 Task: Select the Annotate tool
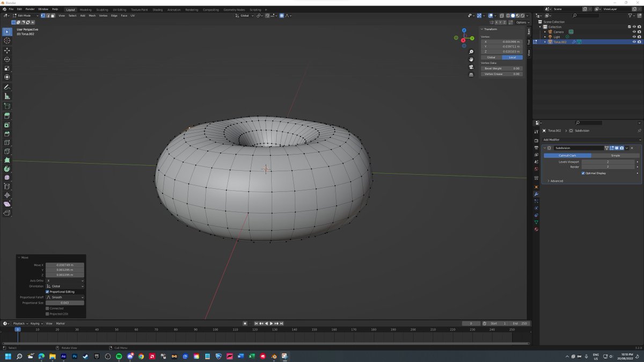(x=7, y=87)
